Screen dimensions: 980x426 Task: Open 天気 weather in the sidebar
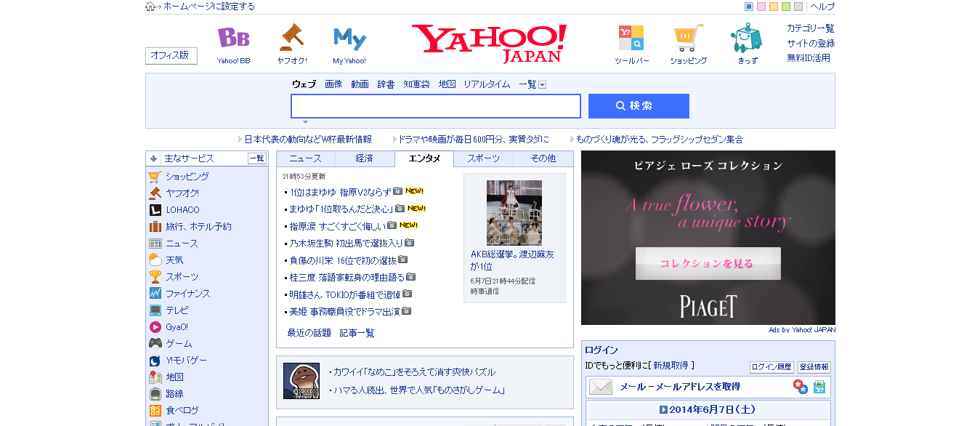[x=174, y=260]
